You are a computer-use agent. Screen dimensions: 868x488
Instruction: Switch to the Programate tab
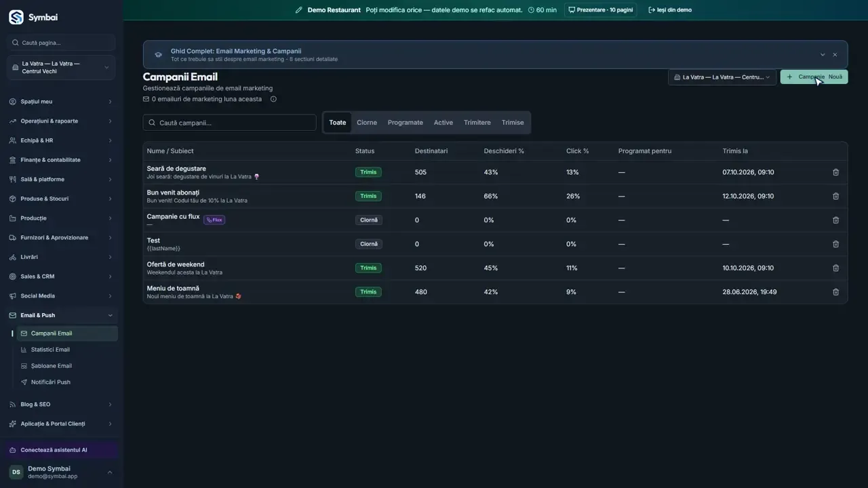point(406,123)
